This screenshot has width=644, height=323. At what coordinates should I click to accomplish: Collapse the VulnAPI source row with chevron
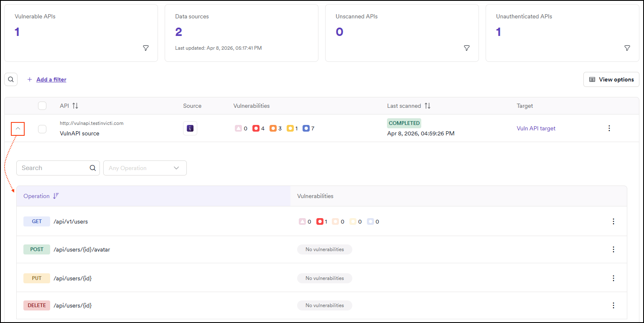click(x=18, y=129)
